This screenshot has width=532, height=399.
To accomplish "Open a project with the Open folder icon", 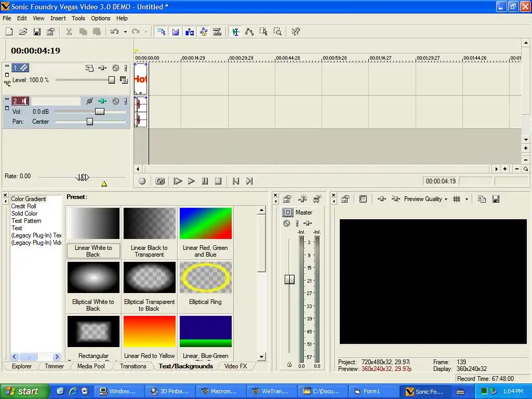I will pos(23,32).
